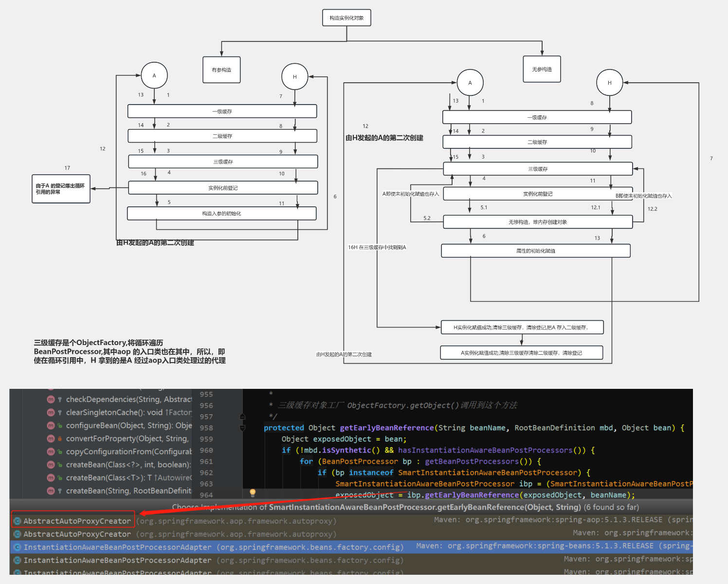Click the orange lock icon beside convertForProperty
This screenshot has height=584, width=728.
tap(60, 439)
